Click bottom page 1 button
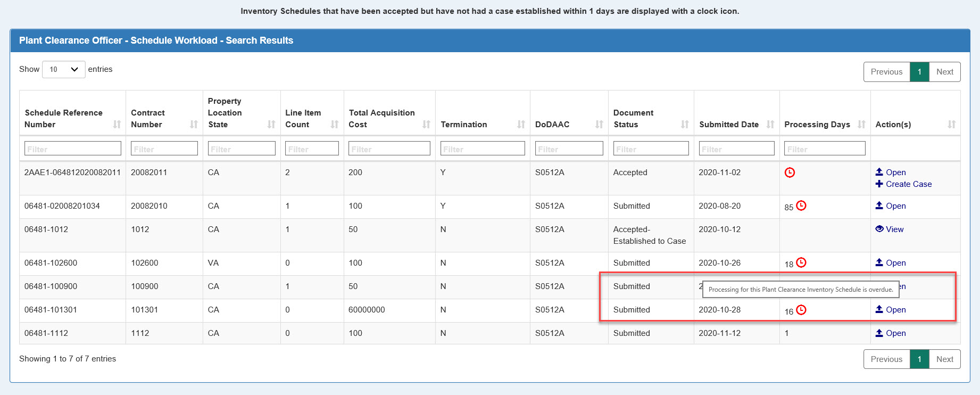Screen dimensions: 980x395 click(x=919, y=359)
